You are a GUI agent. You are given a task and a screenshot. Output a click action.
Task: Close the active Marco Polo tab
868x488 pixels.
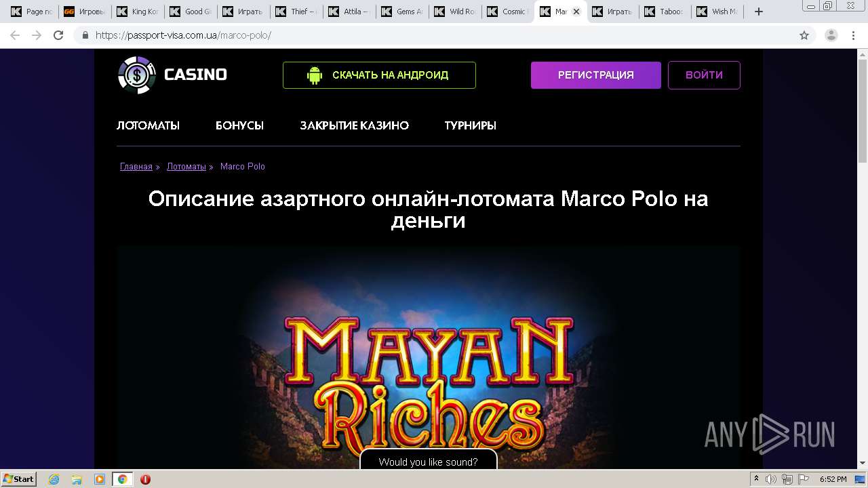point(576,12)
